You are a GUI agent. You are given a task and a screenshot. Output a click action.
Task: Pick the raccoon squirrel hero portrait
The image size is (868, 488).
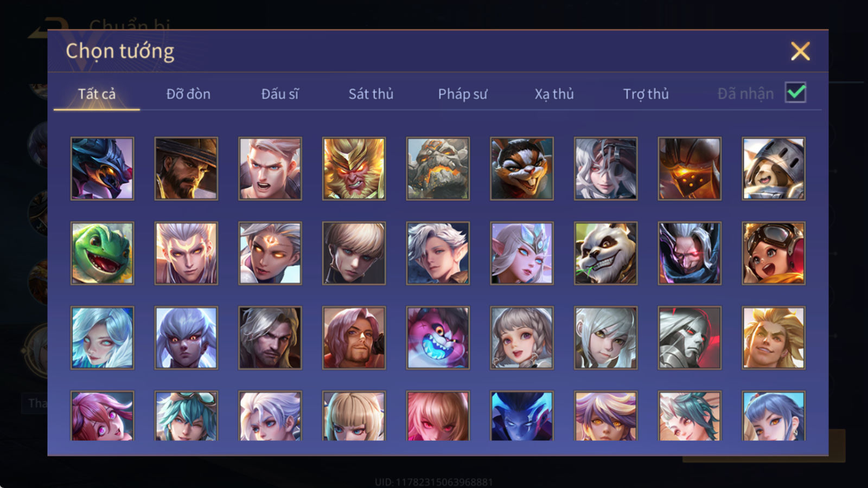[522, 169]
